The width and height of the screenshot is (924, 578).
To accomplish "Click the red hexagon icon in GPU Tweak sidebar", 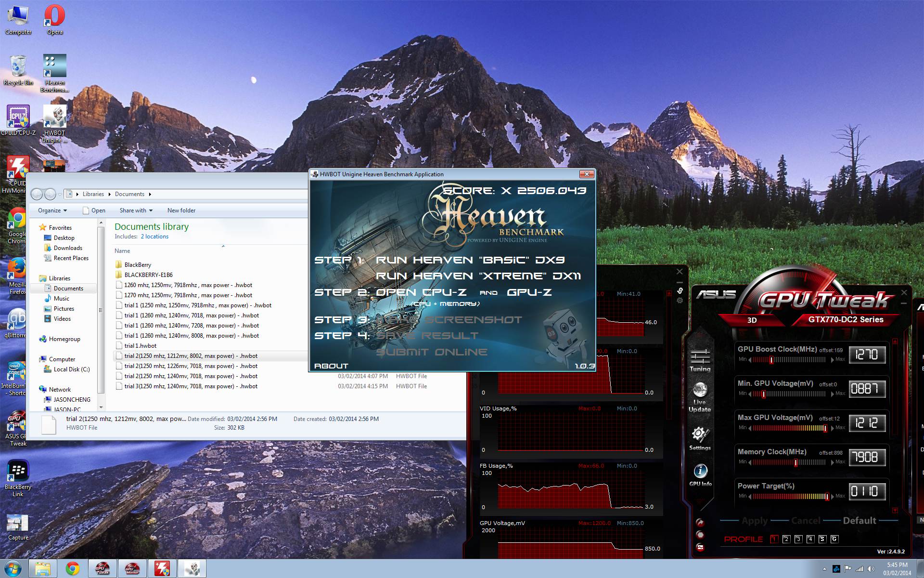I will pyautogui.click(x=700, y=535).
